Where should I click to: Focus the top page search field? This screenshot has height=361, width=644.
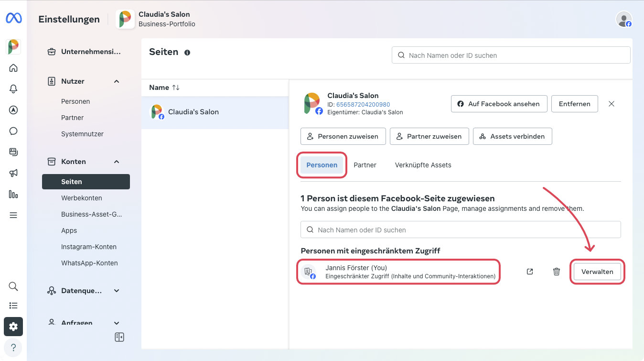point(511,55)
